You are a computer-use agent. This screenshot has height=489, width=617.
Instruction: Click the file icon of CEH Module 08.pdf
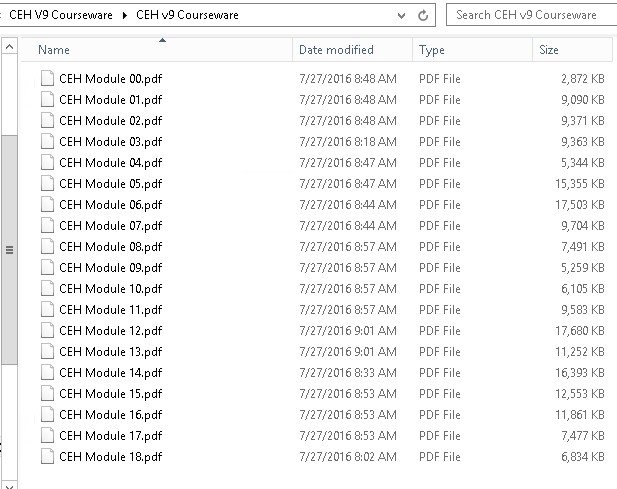pos(47,246)
